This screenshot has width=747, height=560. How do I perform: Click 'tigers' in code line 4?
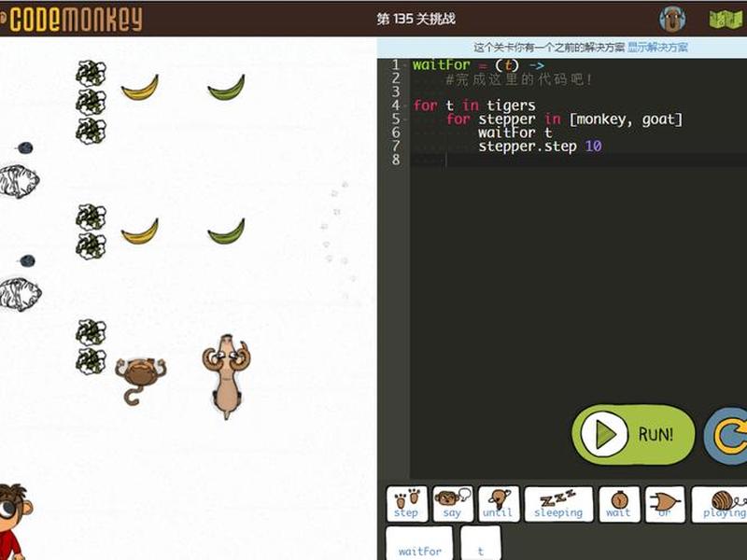(511, 105)
